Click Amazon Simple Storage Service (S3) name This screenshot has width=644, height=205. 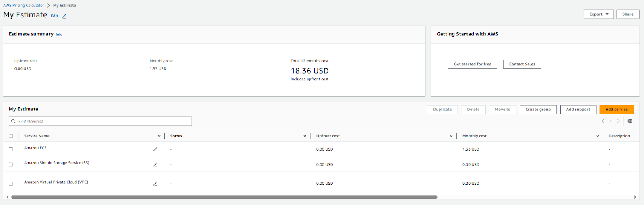pos(57,163)
